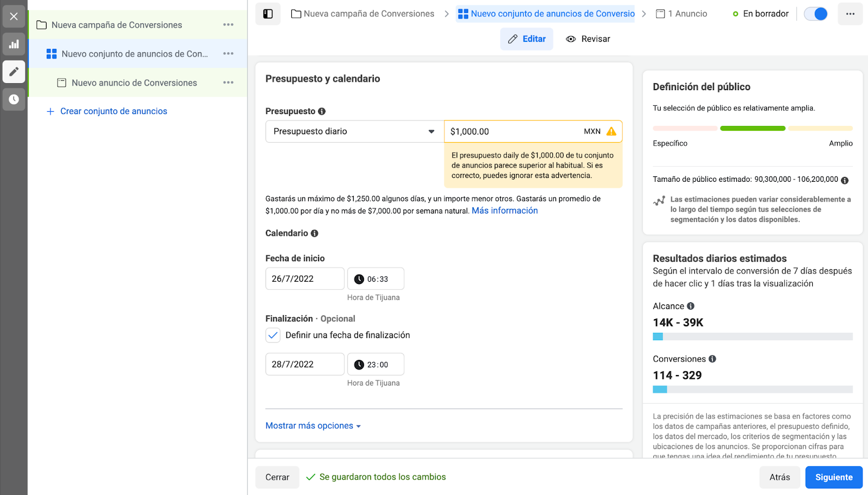Click the bar chart icon in left sidebar
868x495 pixels.
(x=14, y=45)
